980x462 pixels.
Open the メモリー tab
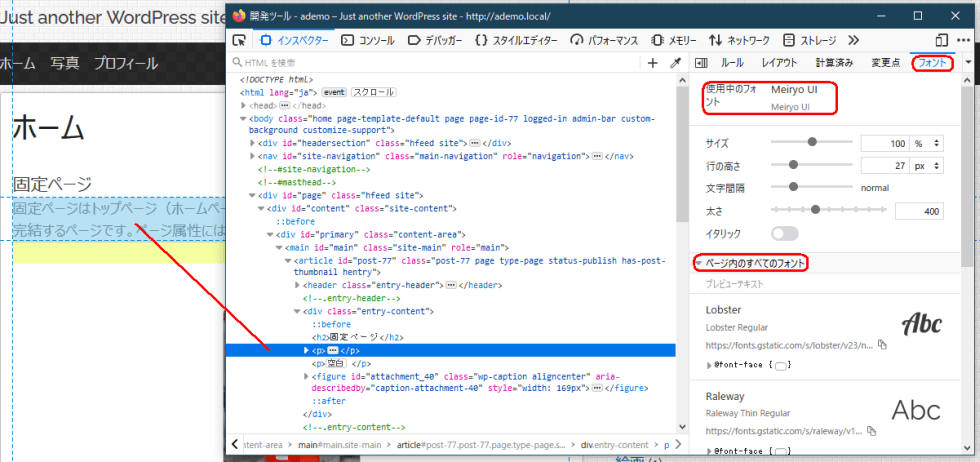[674, 41]
